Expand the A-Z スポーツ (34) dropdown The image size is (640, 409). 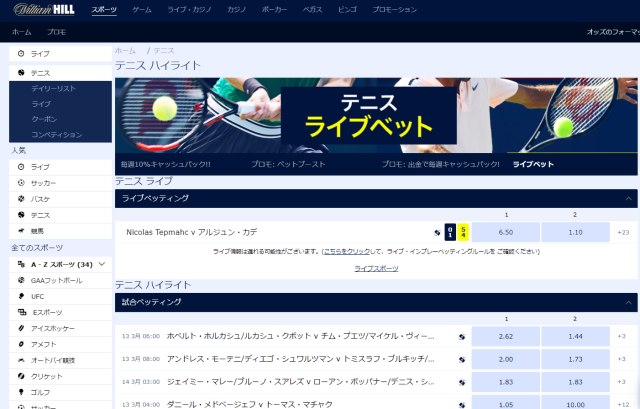[x=101, y=264]
